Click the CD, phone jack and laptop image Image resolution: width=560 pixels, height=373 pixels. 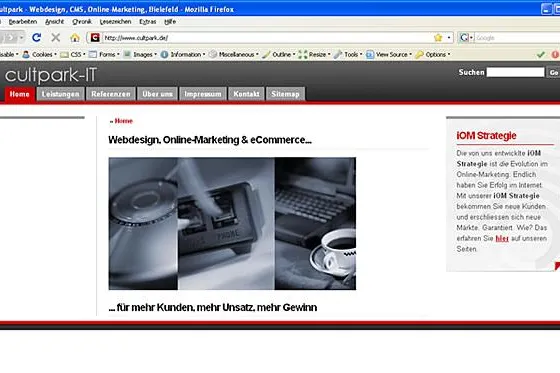pos(232,224)
